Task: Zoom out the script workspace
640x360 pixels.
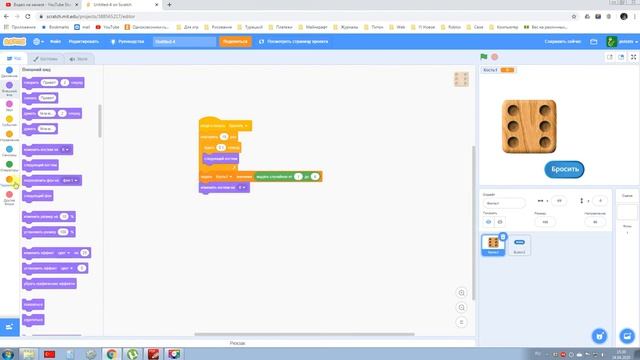Action: [462, 308]
